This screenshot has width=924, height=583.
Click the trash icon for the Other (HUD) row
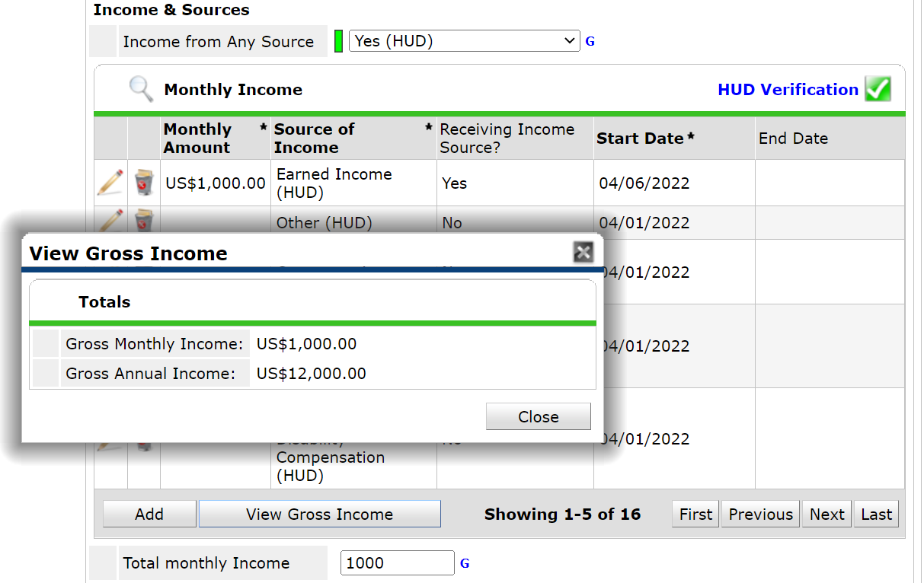(143, 221)
